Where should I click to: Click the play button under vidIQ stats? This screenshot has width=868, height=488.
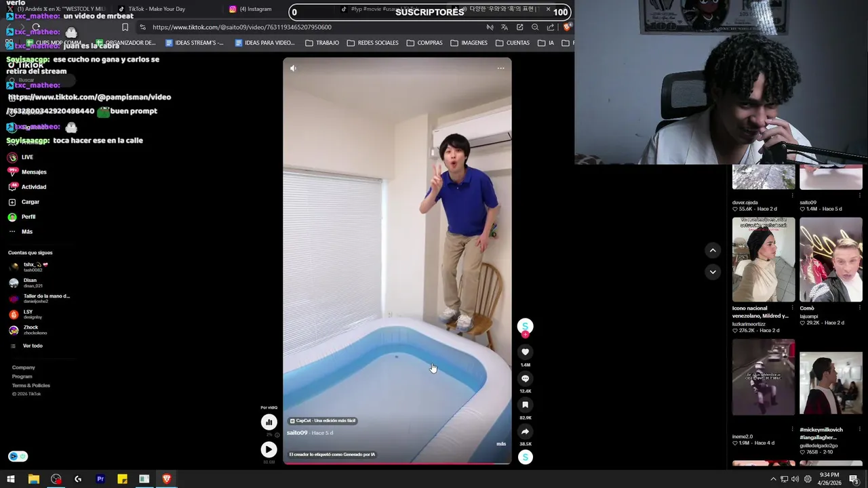coord(269,449)
